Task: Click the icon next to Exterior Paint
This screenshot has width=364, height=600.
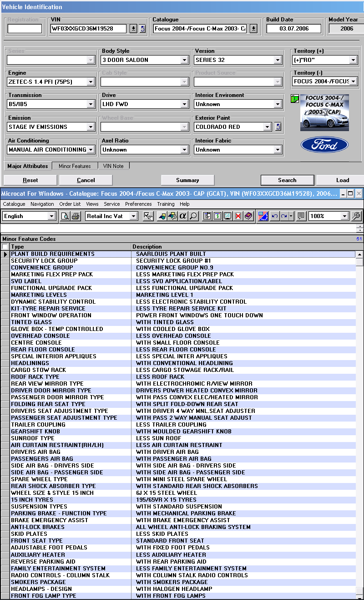Action: click(x=278, y=127)
